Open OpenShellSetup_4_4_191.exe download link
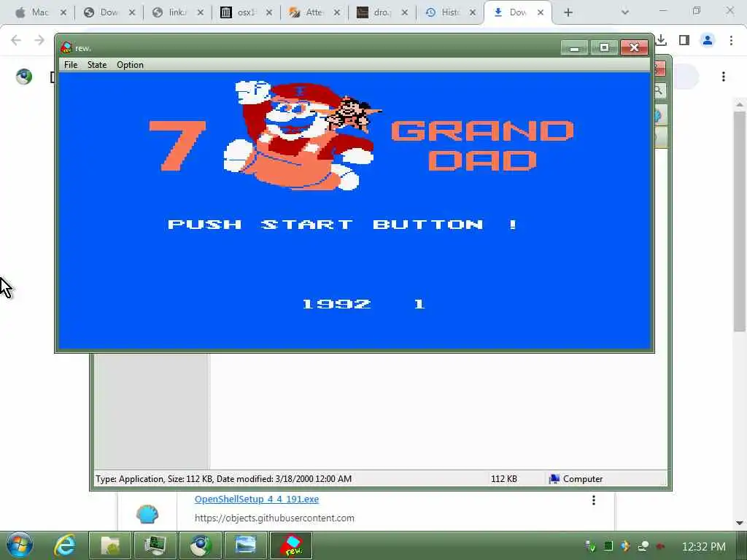Screen dimensions: 747x560 256,499
